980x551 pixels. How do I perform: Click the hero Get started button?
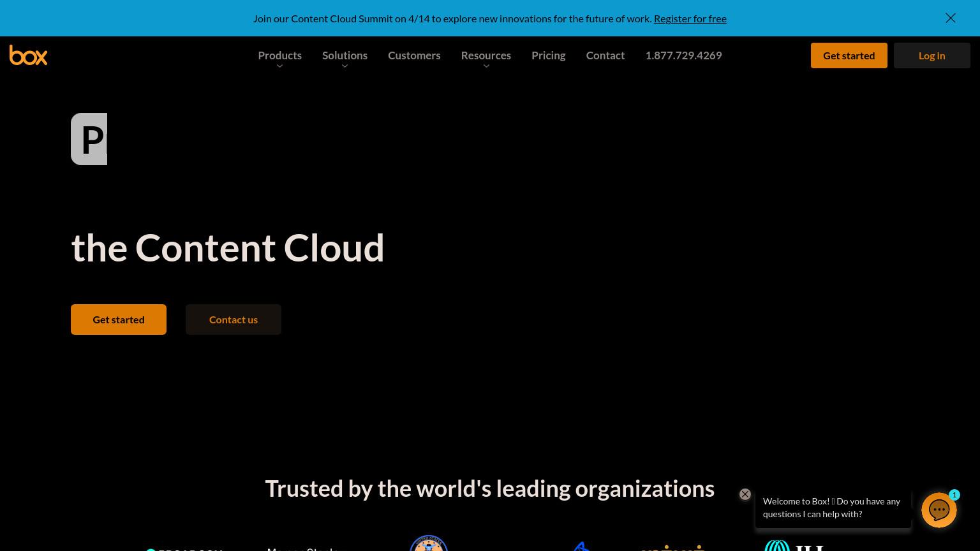[119, 320]
